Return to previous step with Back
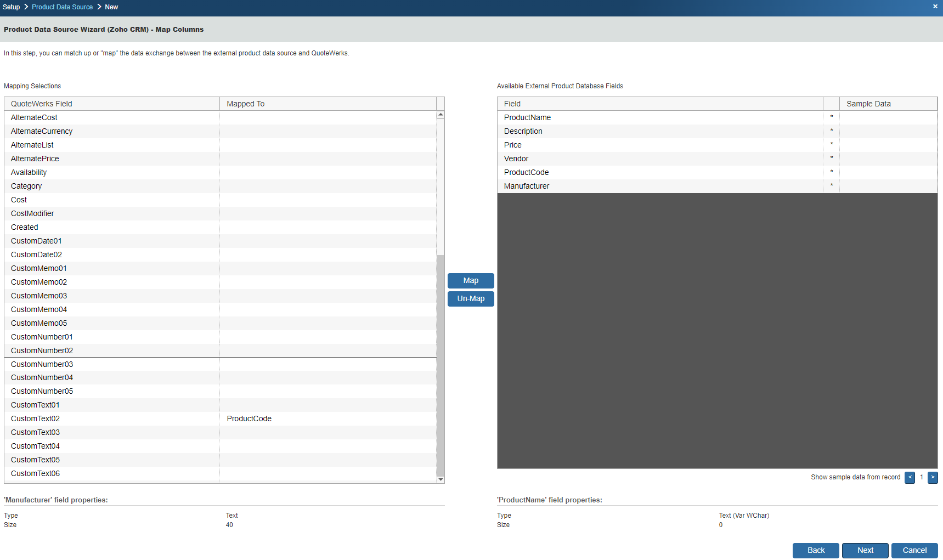 816,550
